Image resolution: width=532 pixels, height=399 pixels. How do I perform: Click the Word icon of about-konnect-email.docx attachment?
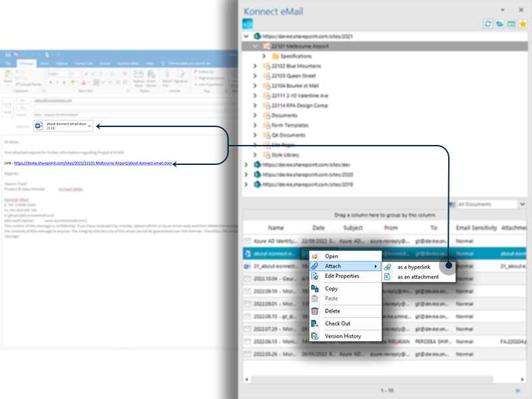pos(39,126)
